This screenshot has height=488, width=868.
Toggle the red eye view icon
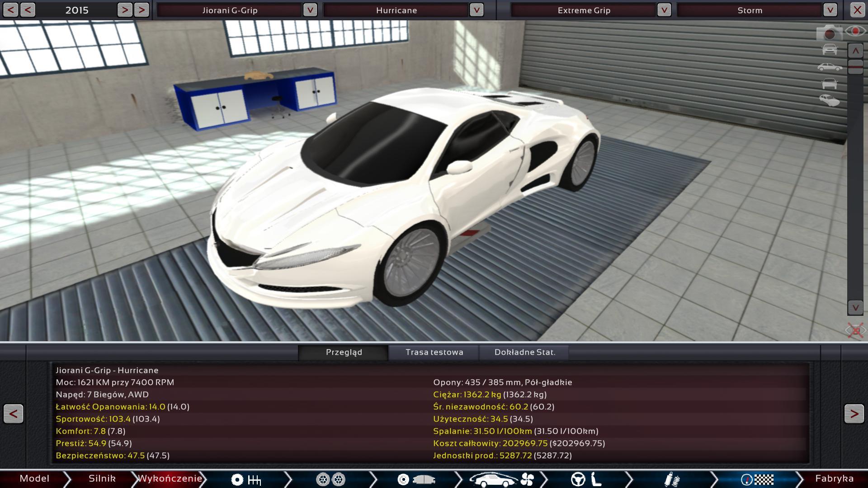[x=855, y=31]
